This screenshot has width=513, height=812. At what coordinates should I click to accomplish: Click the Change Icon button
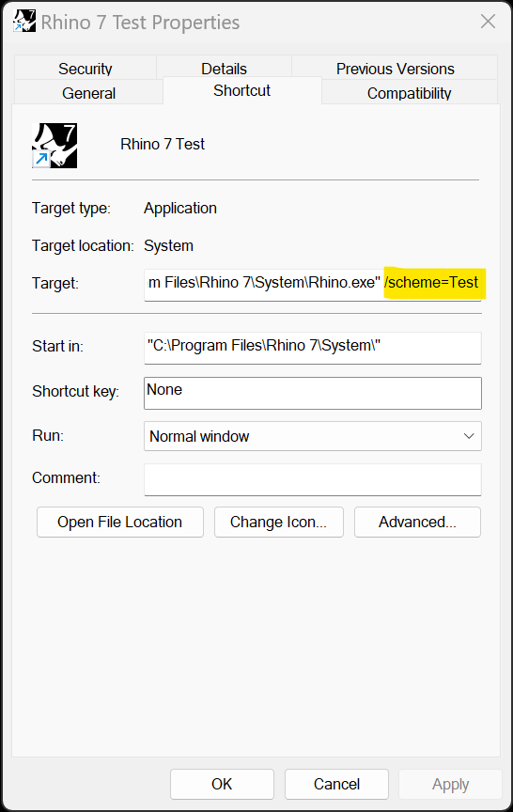pyautogui.click(x=278, y=522)
